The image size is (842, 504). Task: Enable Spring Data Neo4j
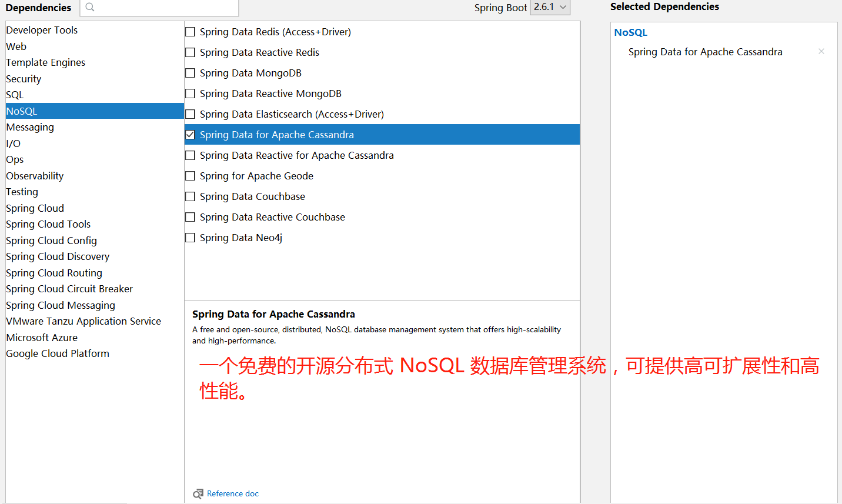pyautogui.click(x=190, y=237)
